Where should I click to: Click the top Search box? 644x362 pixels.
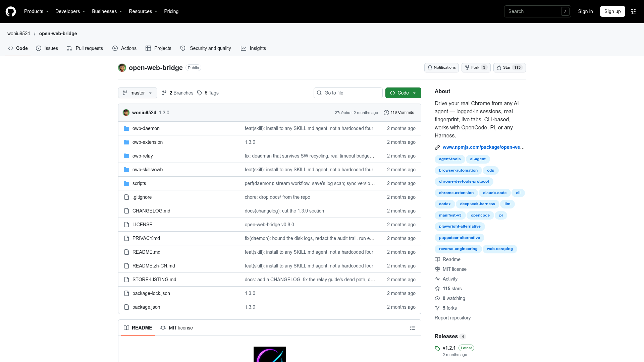[537, 11]
